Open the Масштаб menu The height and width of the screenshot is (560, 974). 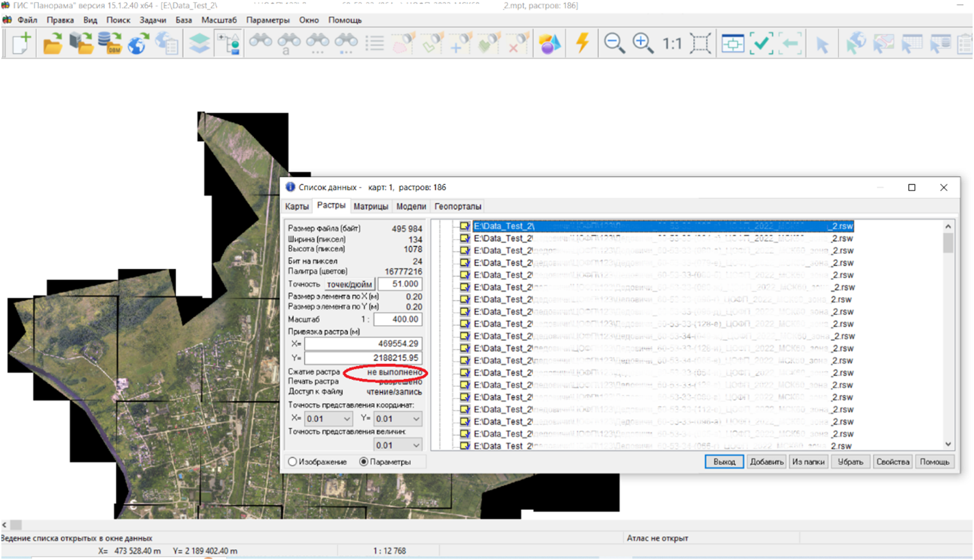219,20
